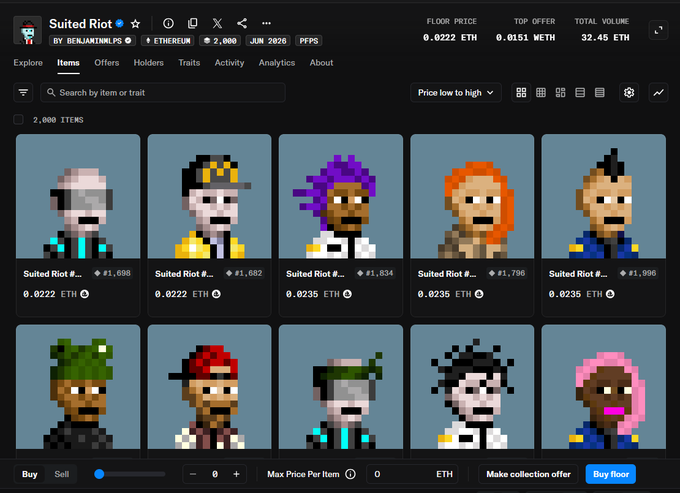
Task: Click the ETHEREUM chain tag
Action: [x=167, y=41]
